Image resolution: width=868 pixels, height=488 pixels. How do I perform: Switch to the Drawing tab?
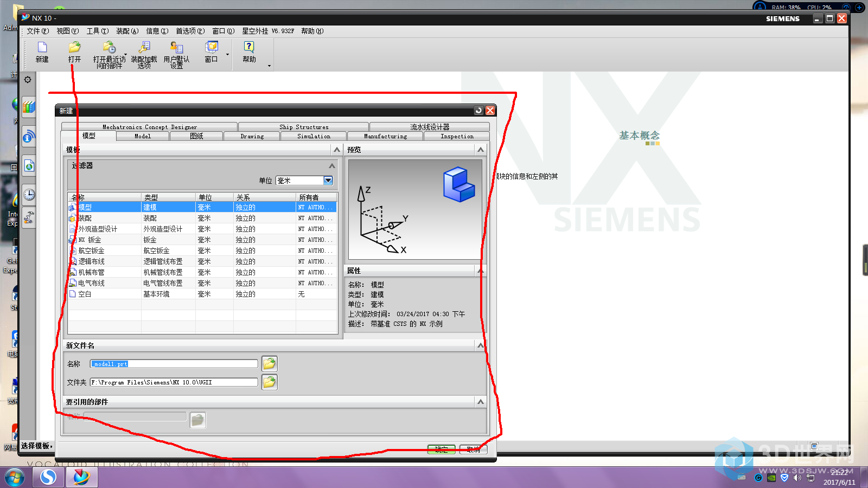click(x=252, y=136)
